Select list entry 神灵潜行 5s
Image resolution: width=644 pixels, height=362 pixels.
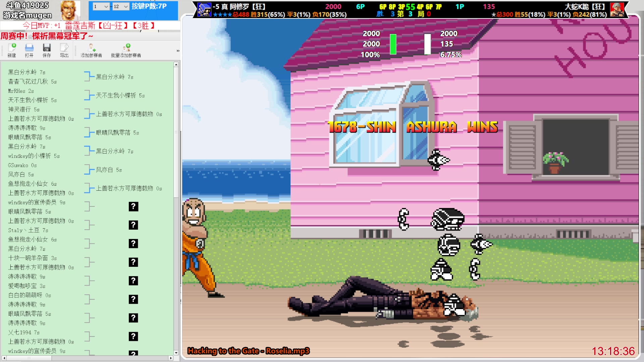tap(24, 109)
